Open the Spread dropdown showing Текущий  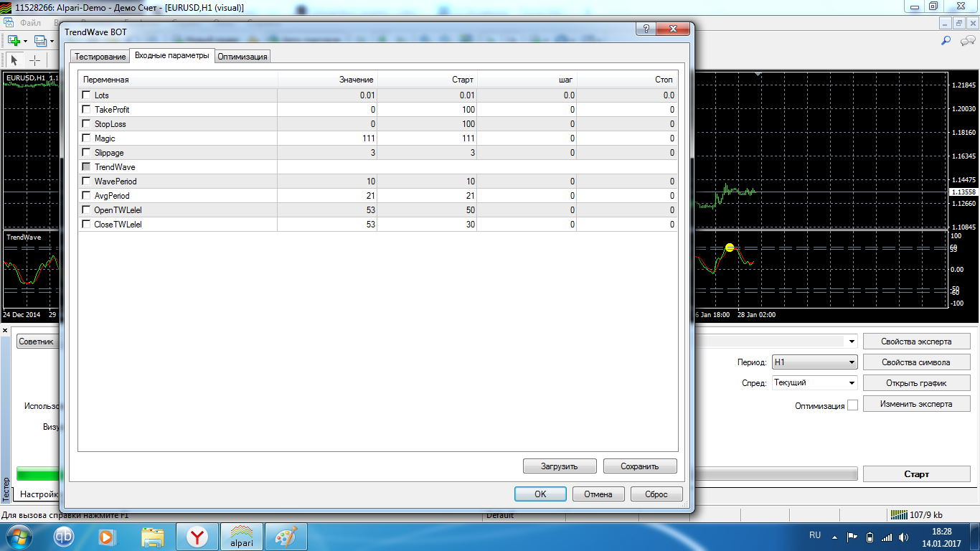coord(814,383)
